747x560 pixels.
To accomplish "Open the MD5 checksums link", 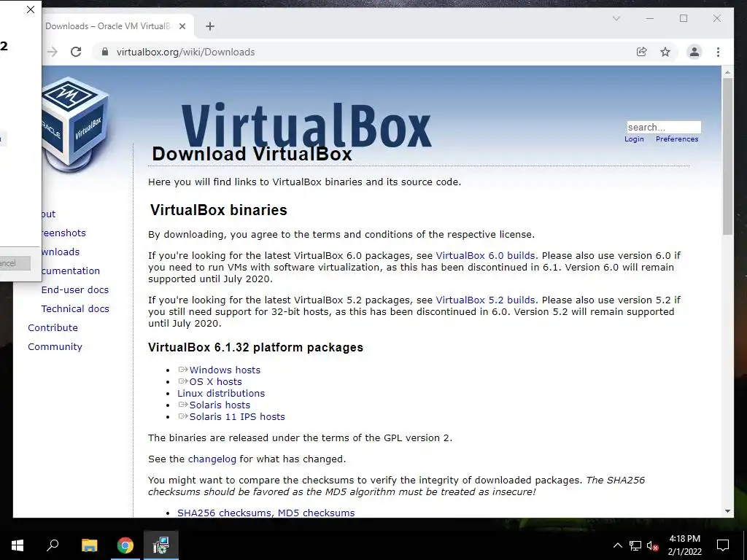I will (317, 513).
